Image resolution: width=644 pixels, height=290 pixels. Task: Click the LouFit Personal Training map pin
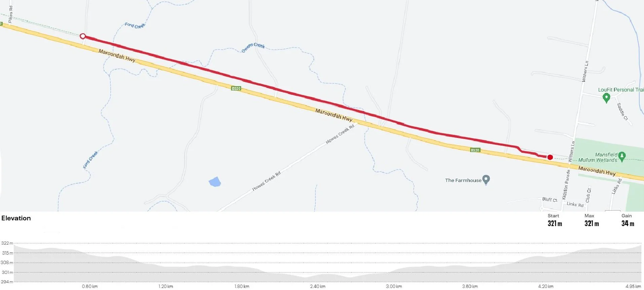pyautogui.click(x=606, y=98)
